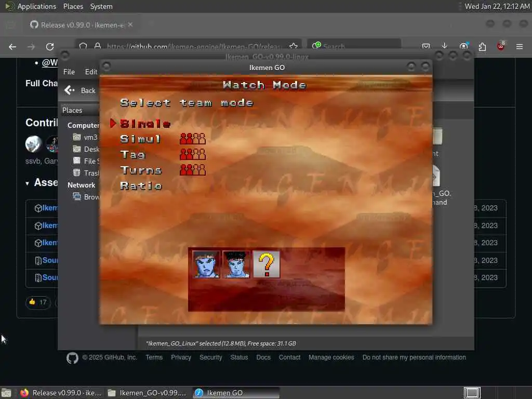The width and height of the screenshot is (532, 399).
Task: Open Edit menu in file manager
Action: [91, 72]
